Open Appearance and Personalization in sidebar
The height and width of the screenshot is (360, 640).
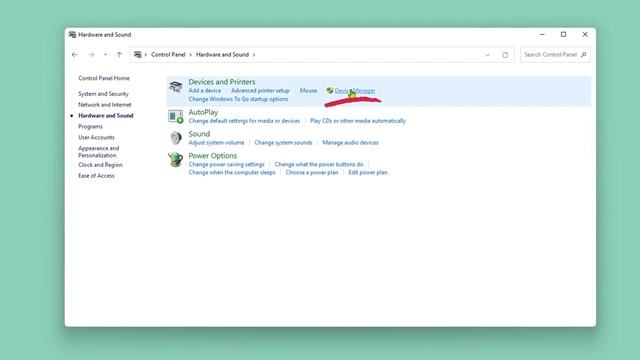point(99,152)
